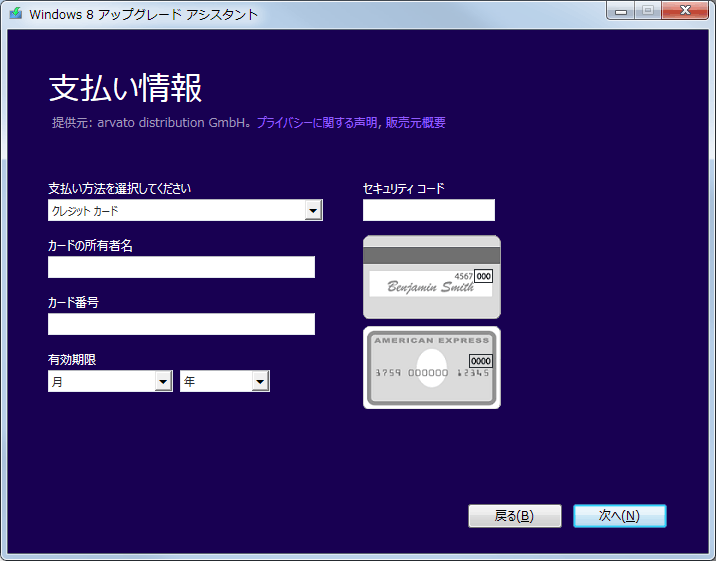Click the 提供元: arvato distribution GmbH text

(151, 122)
